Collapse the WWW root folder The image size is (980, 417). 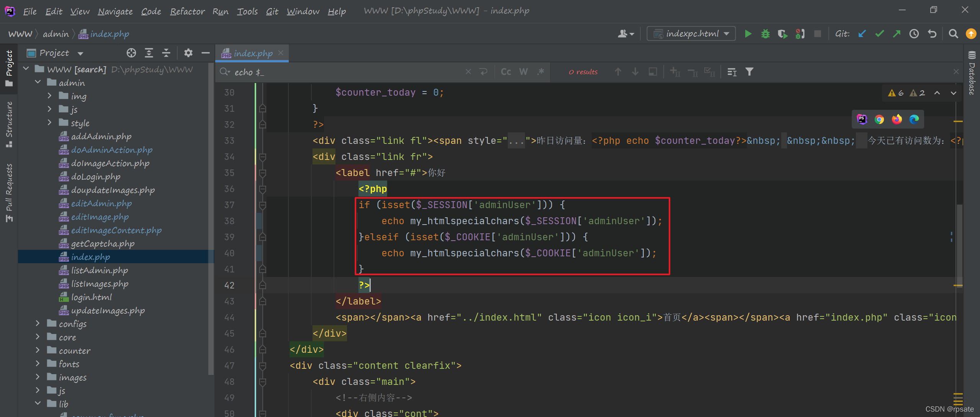26,69
